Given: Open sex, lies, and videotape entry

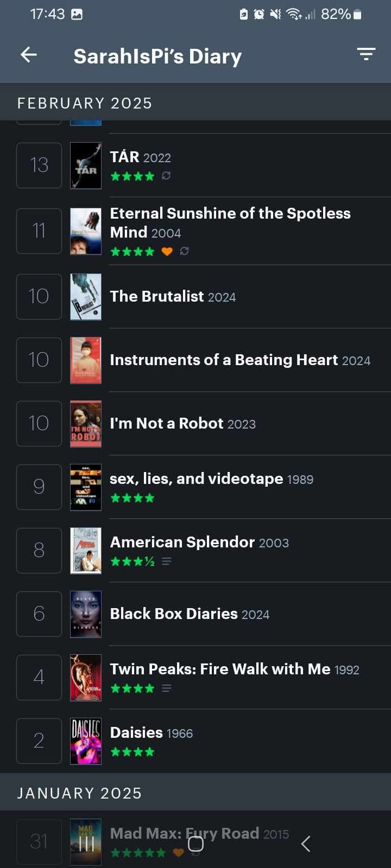Looking at the screenshot, I should 211,479.
